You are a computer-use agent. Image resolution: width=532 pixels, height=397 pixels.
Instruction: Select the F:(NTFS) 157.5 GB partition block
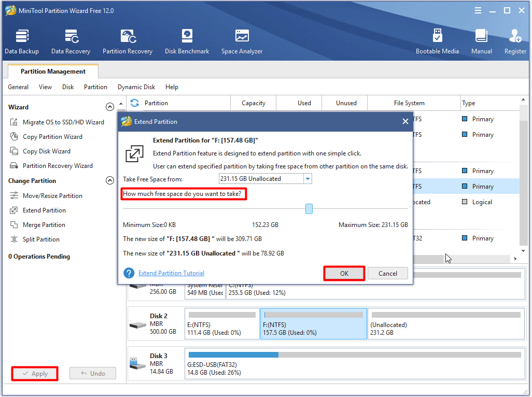point(314,323)
